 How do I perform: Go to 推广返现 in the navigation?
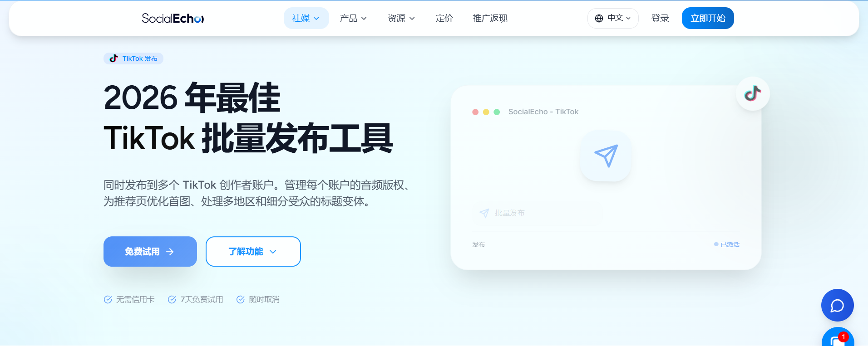(x=490, y=18)
